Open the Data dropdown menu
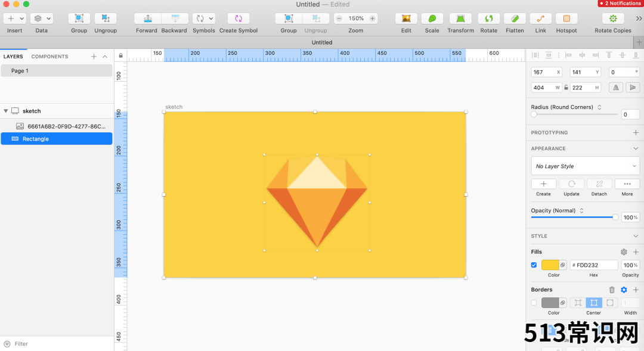This screenshot has height=351, width=644. (x=42, y=18)
